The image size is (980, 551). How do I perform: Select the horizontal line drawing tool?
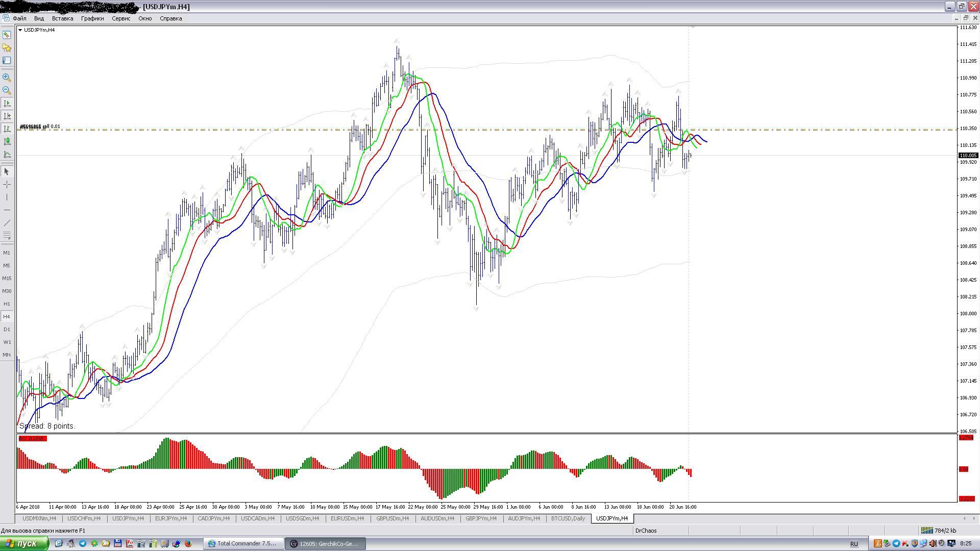7,210
